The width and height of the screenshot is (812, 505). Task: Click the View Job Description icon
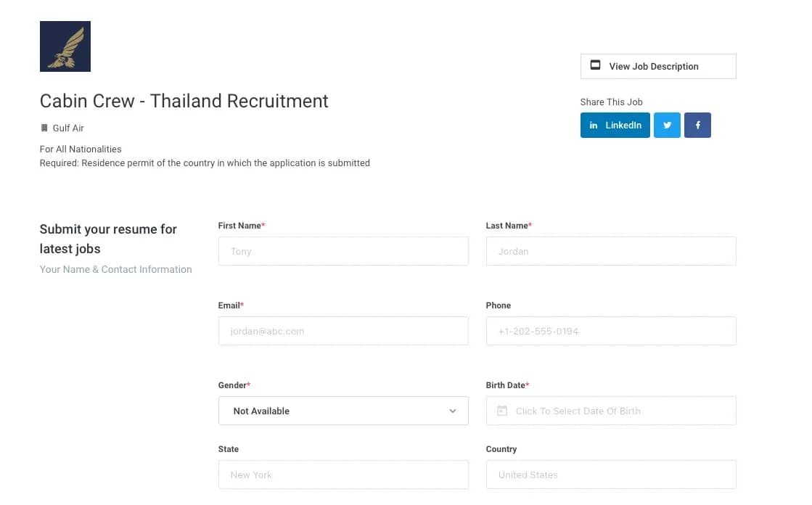pos(595,65)
